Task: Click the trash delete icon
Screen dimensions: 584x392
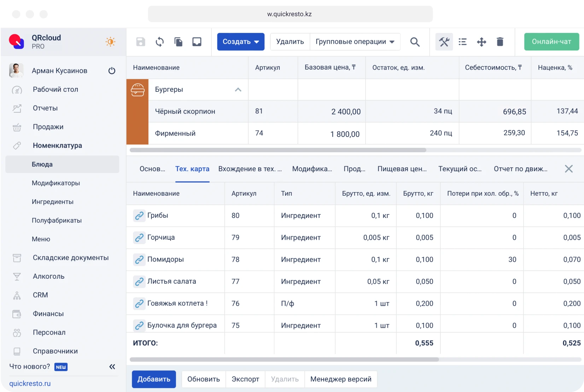Action: 500,42
